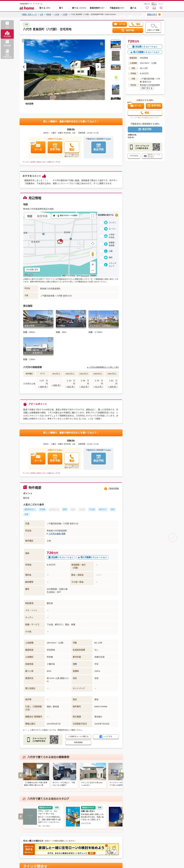Open 489件 listings count link

coord(43,387)
